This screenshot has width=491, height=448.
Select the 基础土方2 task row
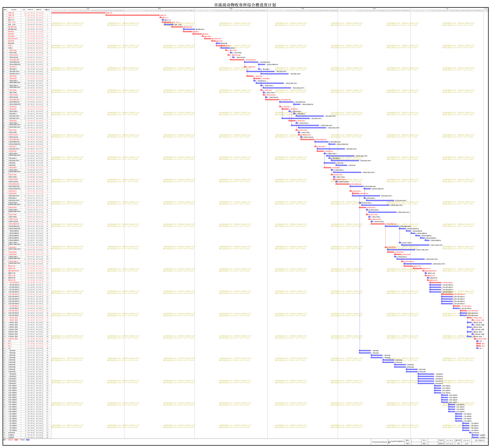coord(27,20)
